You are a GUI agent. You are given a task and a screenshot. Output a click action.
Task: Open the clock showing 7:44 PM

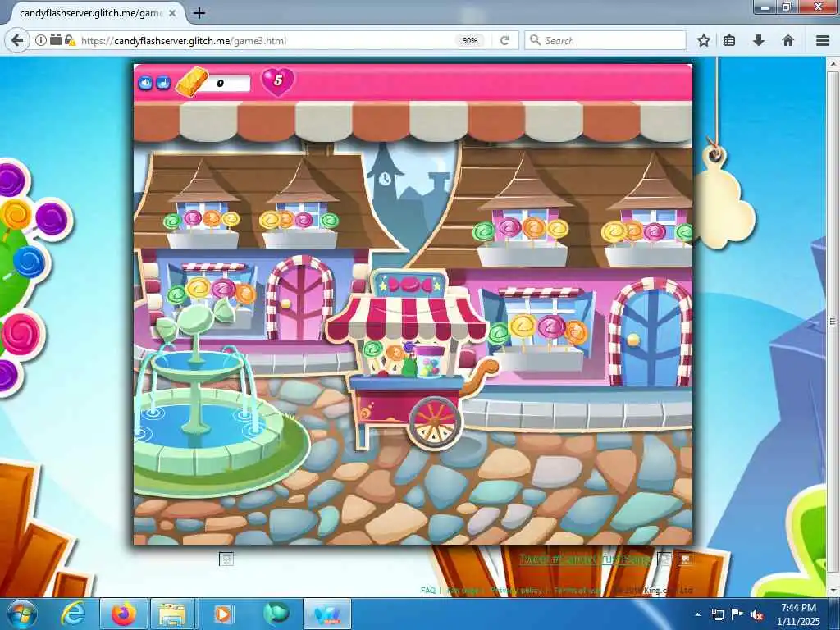[x=798, y=614]
